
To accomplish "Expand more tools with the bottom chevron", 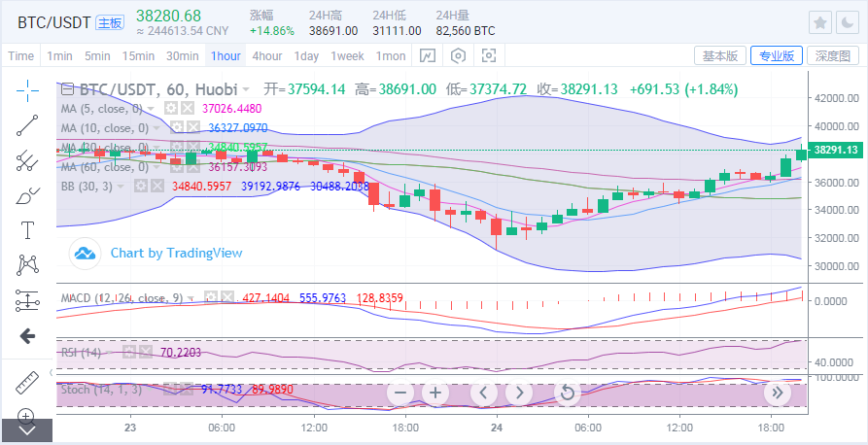I will click(x=26, y=430).
